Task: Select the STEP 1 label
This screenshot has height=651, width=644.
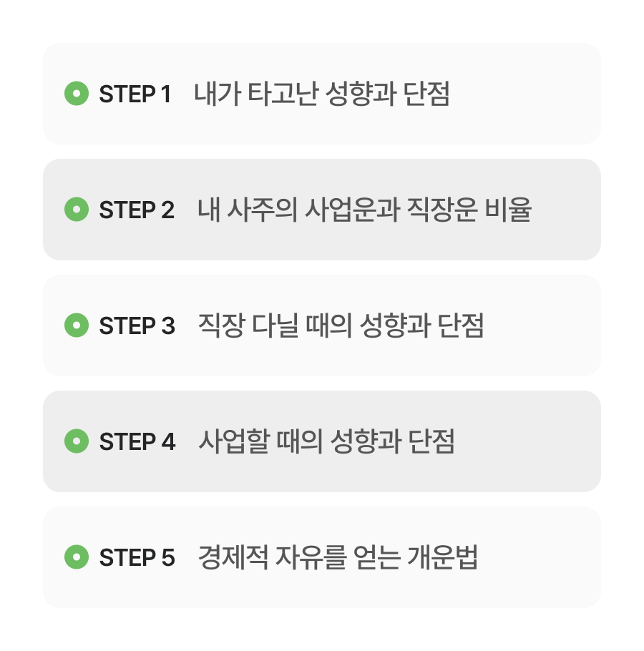Action: [135, 94]
